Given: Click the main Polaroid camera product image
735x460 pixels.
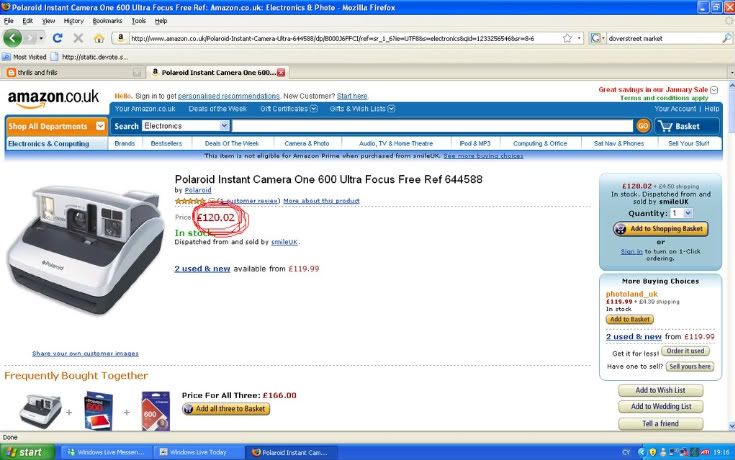Looking at the screenshot, I should pos(85,249).
